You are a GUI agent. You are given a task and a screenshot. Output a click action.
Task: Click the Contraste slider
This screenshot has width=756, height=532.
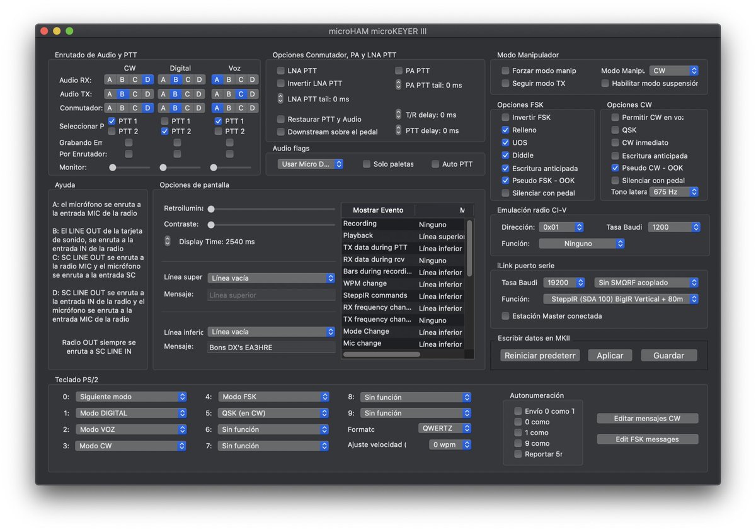[x=272, y=225]
